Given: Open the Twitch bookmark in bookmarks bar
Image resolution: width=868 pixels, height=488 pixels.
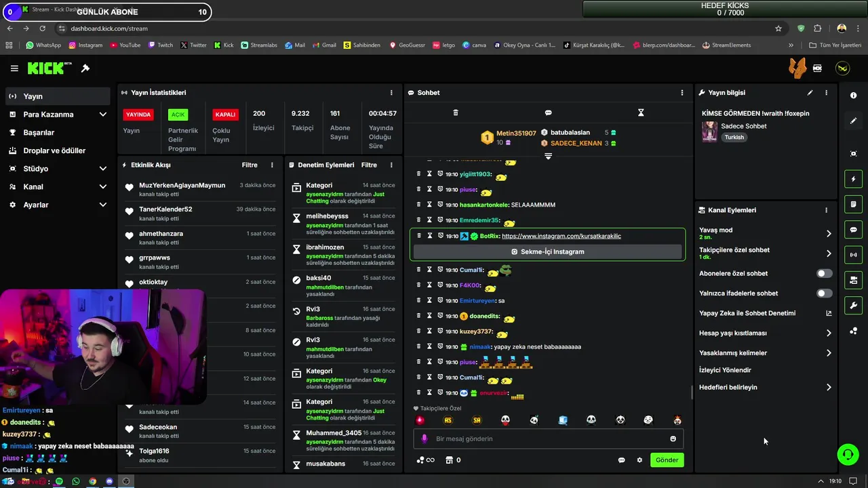Looking at the screenshot, I should pos(160,45).
